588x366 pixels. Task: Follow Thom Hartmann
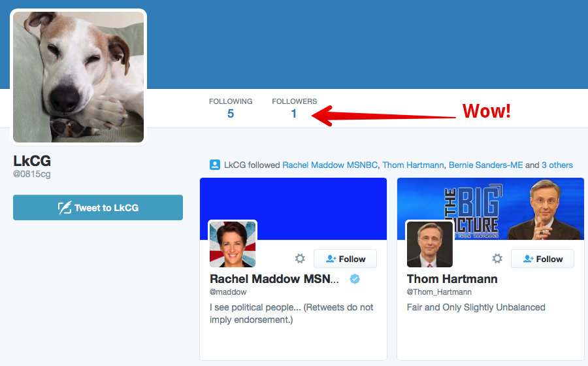click(x=542, y=258)
